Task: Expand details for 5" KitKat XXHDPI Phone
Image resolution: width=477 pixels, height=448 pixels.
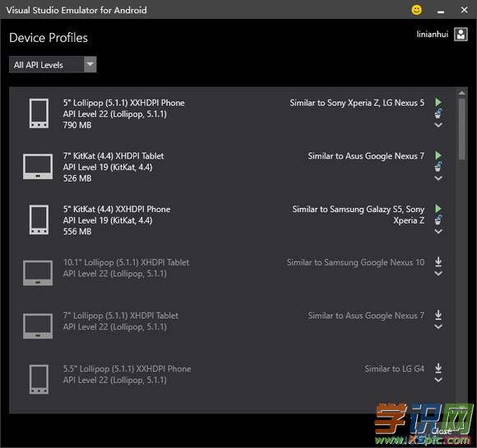Action: pyautogui.click(x=438, y=232)
